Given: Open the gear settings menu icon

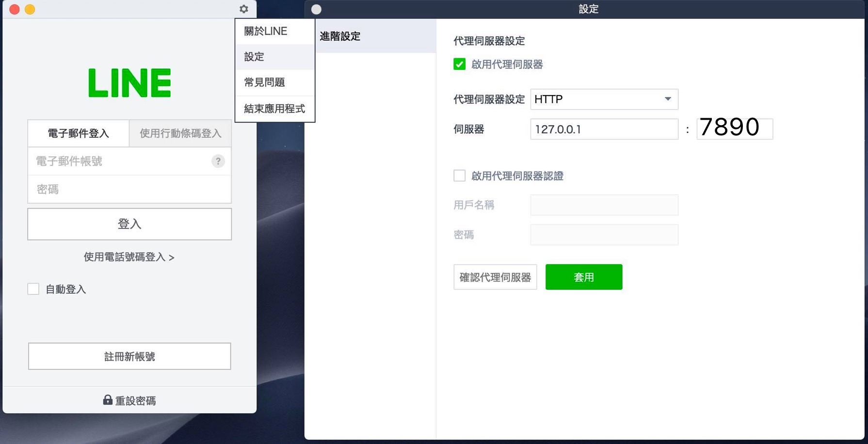Looking at the screenshot, I should (x=244, y=9).
